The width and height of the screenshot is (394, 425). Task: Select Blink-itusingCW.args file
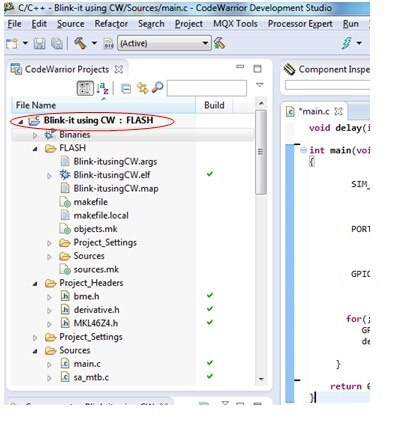[x=115, y=162]
